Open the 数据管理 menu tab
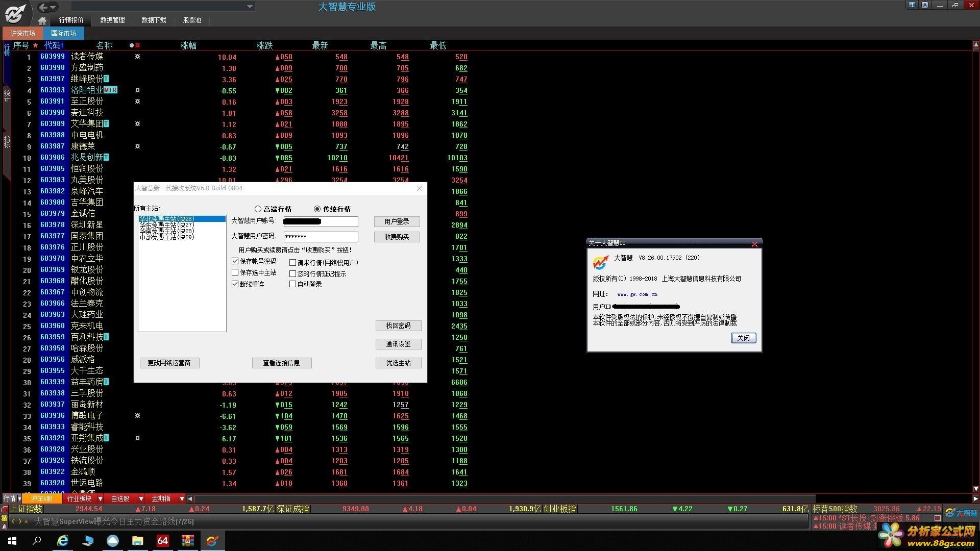980x551 pixels. (112, 20)
